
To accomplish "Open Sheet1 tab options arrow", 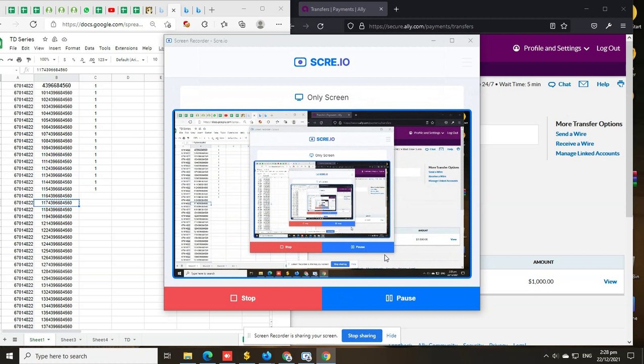I will [48, 340].
